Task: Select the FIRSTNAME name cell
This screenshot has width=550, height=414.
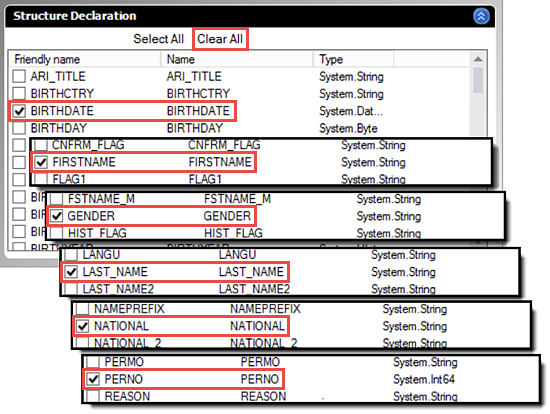Action: tap(220, 162)
